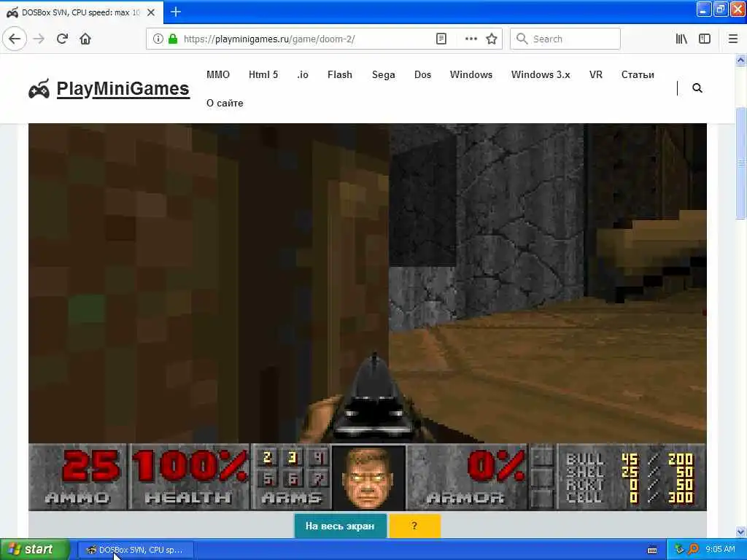Click the first system tray icon
747x560 pixels.
[679, 550]
